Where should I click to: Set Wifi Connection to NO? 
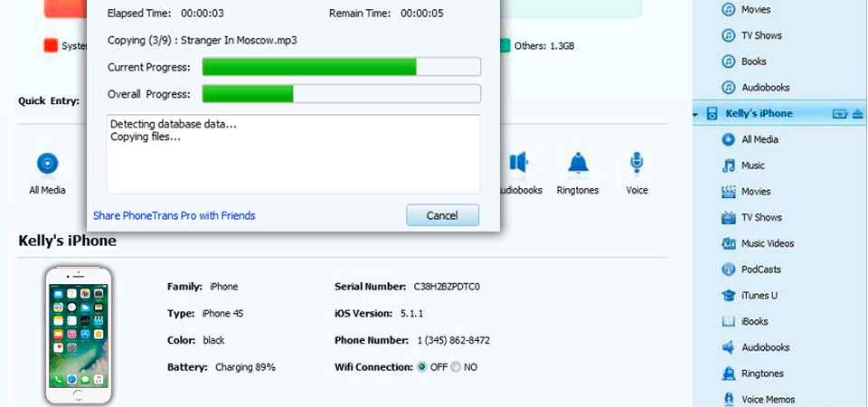tap(456, 366)
